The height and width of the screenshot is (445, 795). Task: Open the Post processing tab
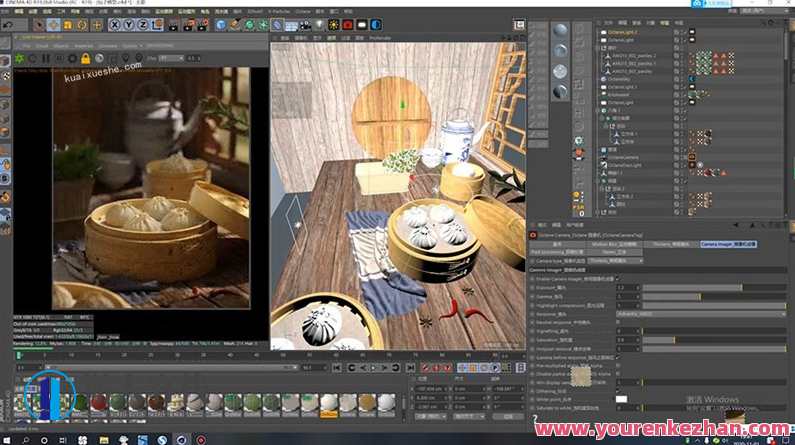coord(557,252)
